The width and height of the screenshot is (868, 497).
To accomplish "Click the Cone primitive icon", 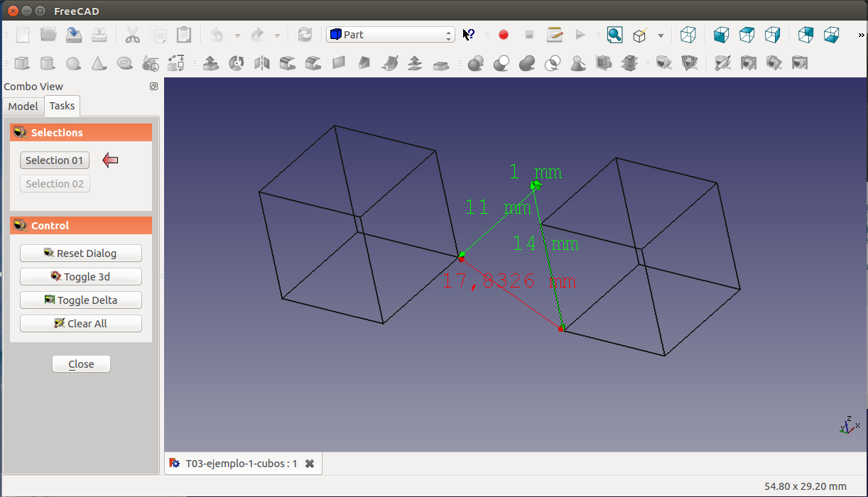I will click(x=99, y=64).
